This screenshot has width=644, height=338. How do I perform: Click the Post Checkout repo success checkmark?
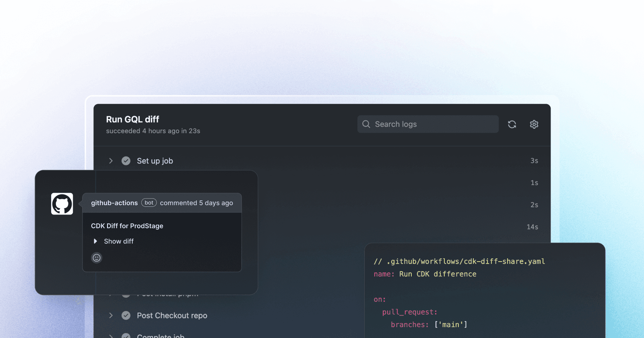[126, 315]
